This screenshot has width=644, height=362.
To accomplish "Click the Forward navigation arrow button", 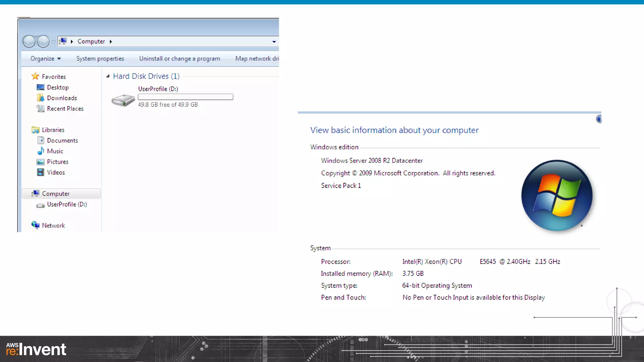I will pos(43,41).
